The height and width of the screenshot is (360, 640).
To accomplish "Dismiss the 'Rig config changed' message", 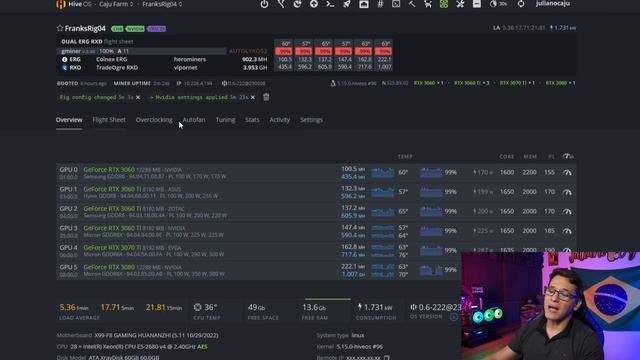I will click(x=138, y=97).
